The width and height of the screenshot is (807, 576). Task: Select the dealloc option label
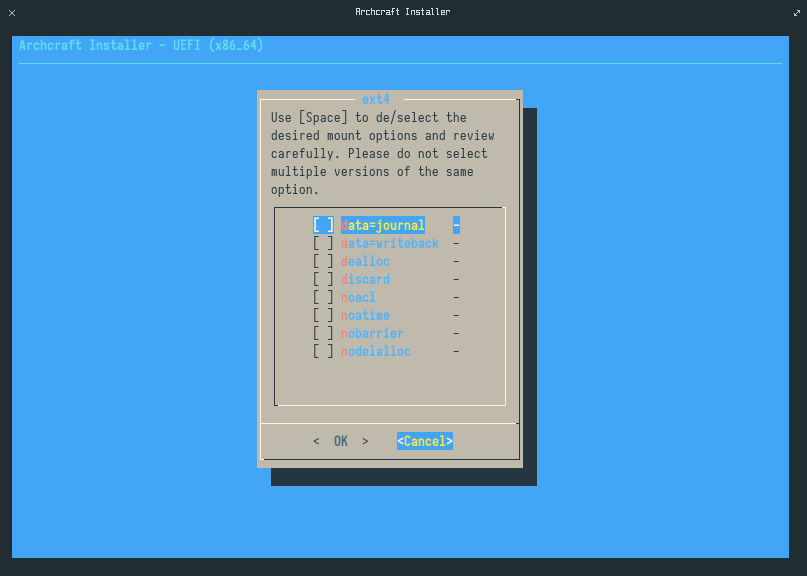(x=365, y=261)
